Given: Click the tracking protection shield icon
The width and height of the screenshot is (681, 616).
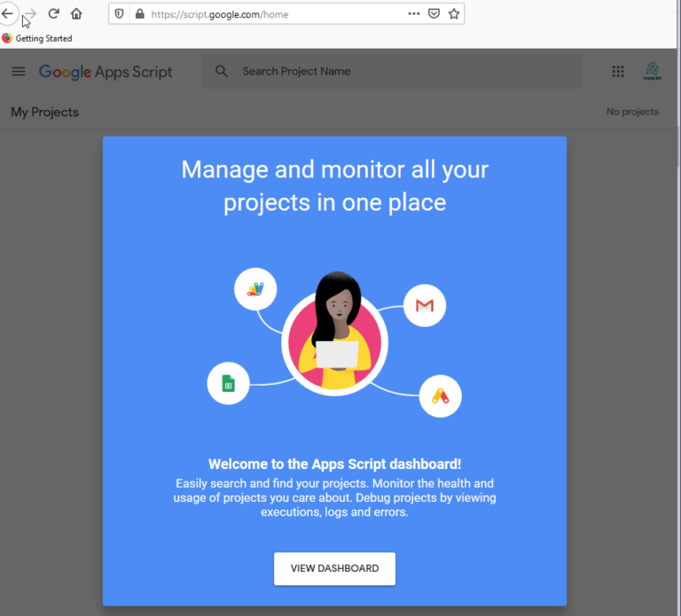Looking at the screenshot, I should tap(119, 14).
